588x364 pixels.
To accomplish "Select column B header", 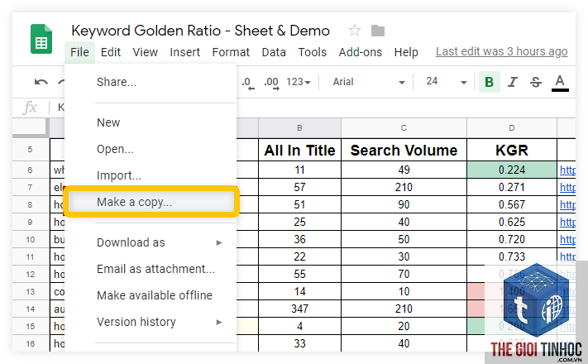I will 299,128.
